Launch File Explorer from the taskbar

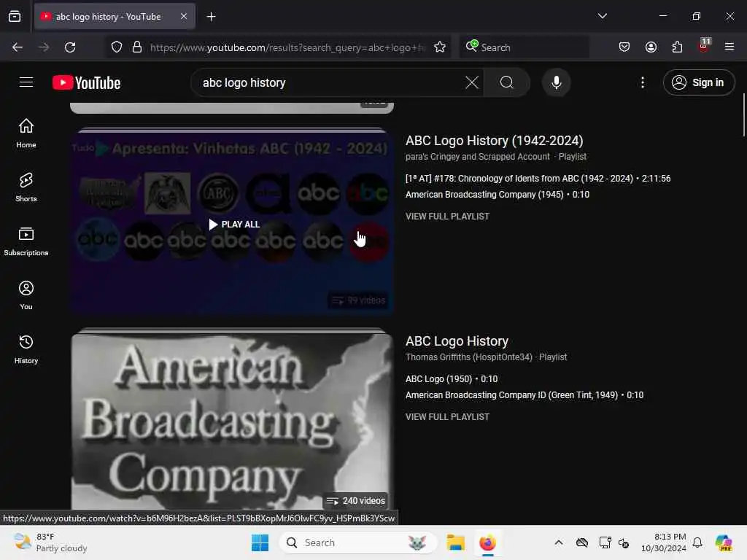pos(455,542)
